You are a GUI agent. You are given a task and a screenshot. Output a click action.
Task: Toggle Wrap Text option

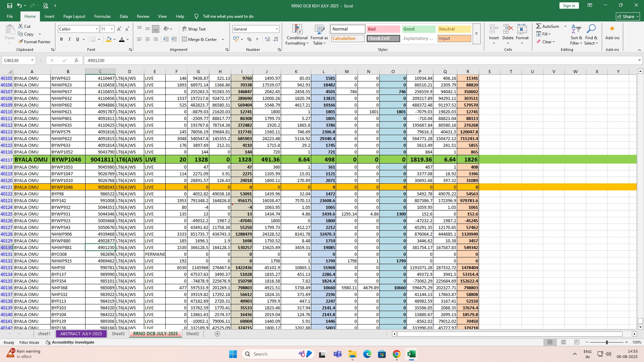[x=194, y=29]
